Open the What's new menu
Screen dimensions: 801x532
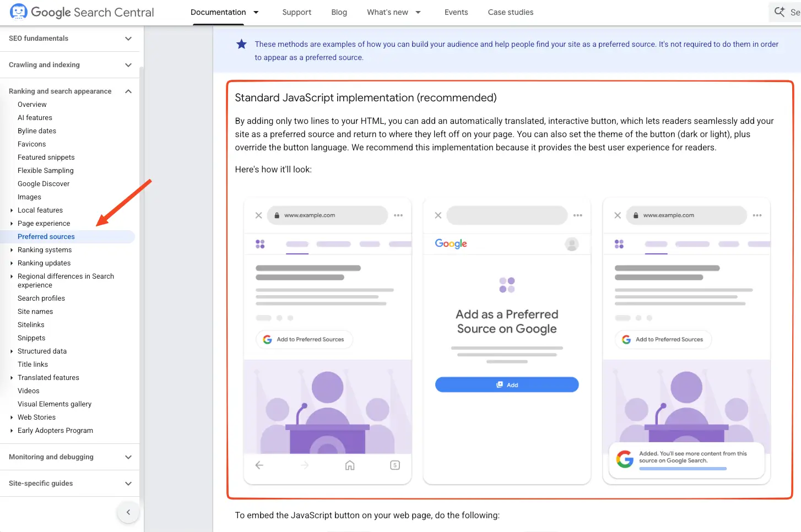pos(388,12)
